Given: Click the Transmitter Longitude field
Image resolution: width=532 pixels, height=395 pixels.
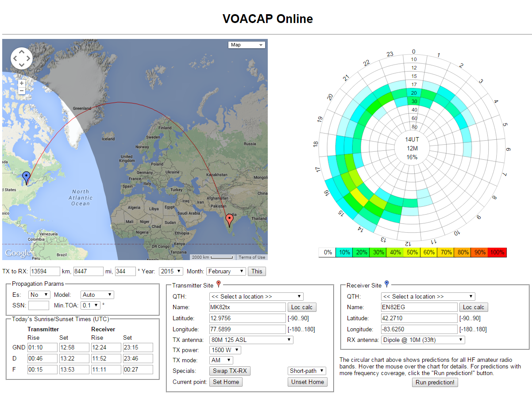Looking at the screenshot, I should 247,329.
